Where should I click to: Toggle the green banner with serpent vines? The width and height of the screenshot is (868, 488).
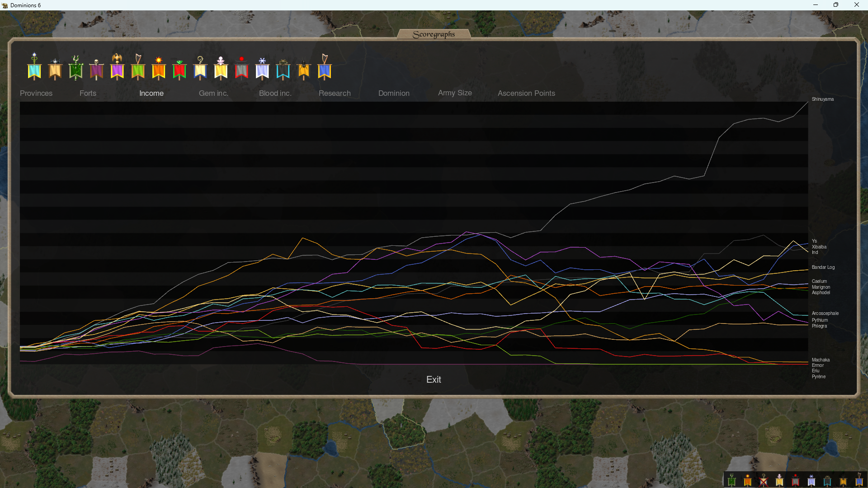76,68
